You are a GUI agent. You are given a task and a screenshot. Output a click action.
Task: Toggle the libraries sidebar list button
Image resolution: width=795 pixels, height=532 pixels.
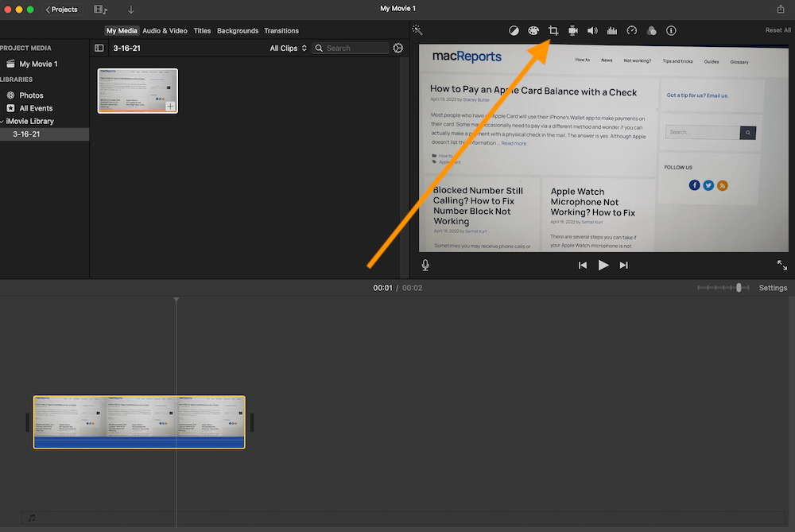click(x=99, y=49)
